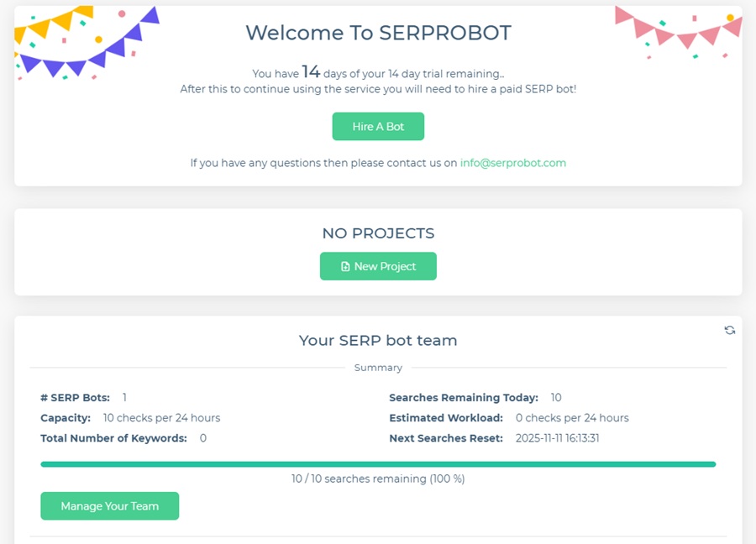Click the Your SERP bot team title
756x544 pixels.
click(x=378, y=340)
